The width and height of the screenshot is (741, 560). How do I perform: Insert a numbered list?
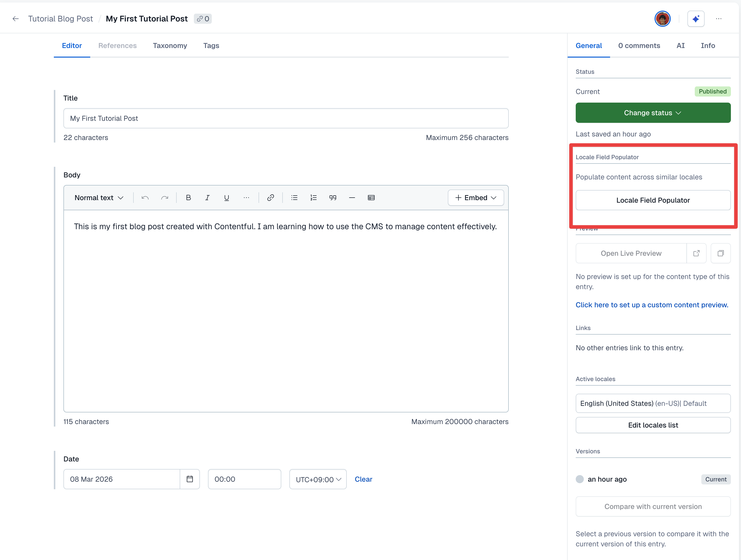tap(313, 198)
